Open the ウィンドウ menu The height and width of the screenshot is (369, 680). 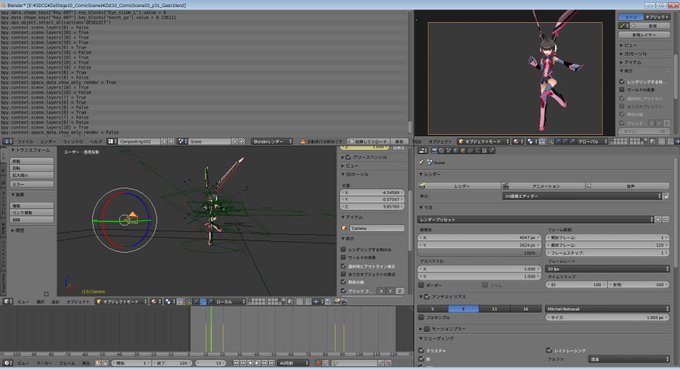[x=72, y=141]
